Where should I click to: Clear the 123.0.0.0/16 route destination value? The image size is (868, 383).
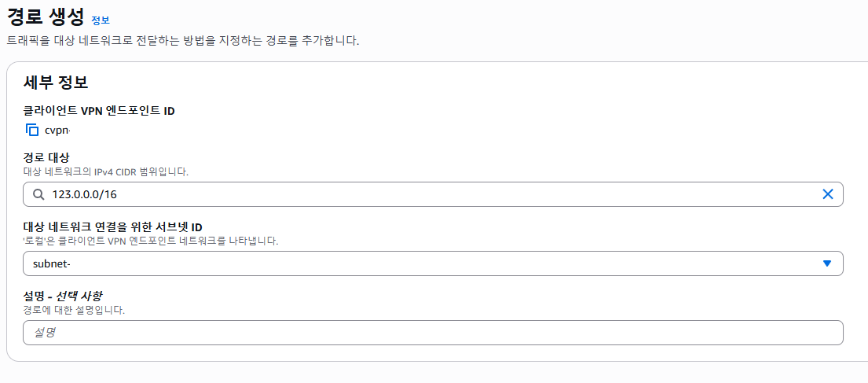tap(828, 194)
